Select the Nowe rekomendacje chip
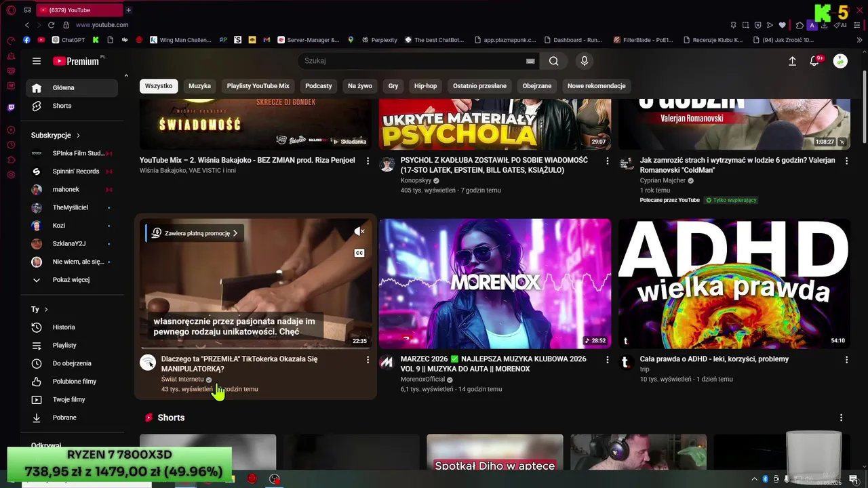The height and width of the screenshot is (488, 868). [x=596, y=86]
